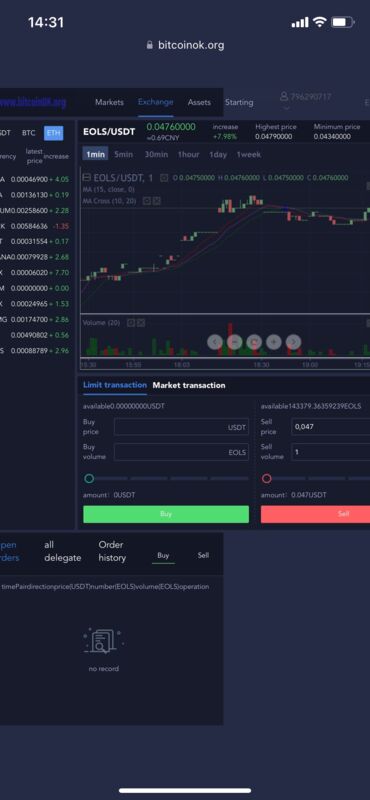Click the Buy price input field
Screen dimensions: 370x800
pos(182,427)
